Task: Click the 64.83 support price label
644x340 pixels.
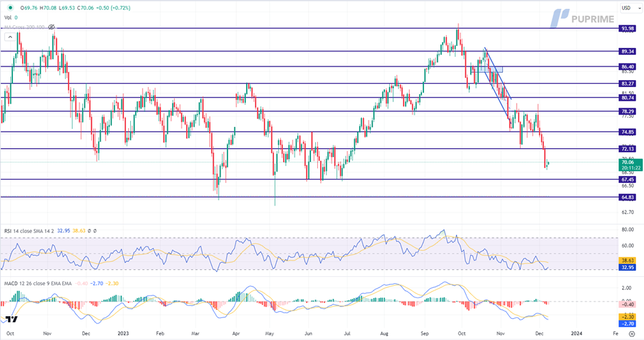Action: tap(626, 197)
